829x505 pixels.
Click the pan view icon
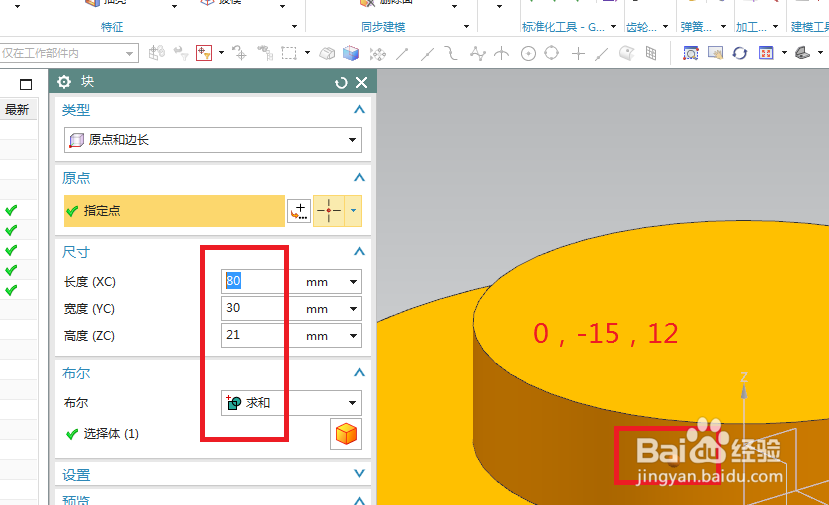[715, 53]
